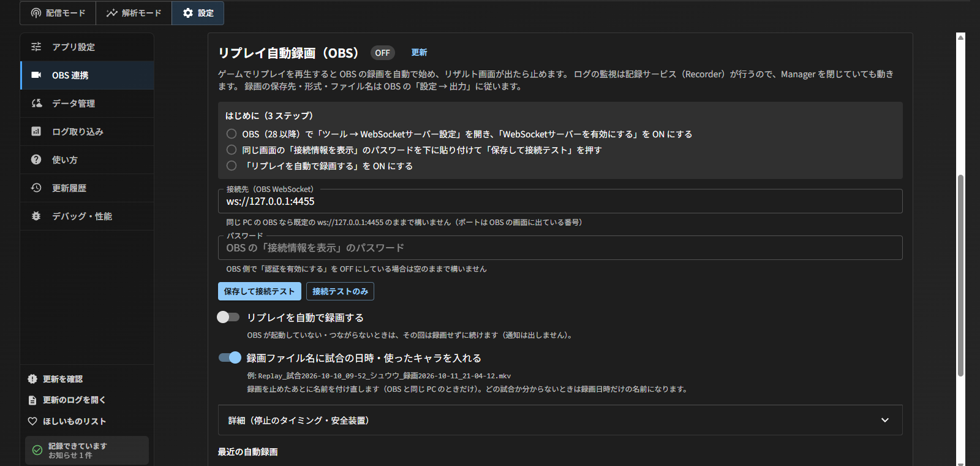This screenshot has width=980, height=466.
Task: Open データ管理 in the sidebar
Action: pos(87,103)
